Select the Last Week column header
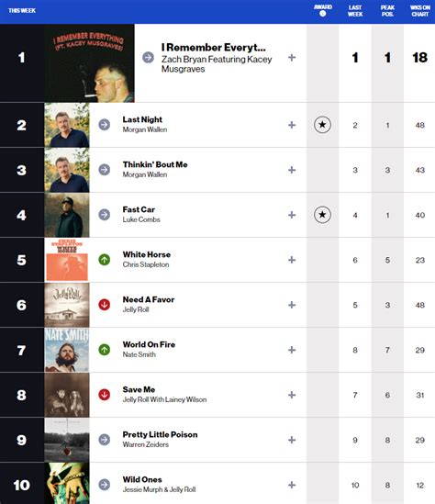435x504 pixels. click(355, 11)
